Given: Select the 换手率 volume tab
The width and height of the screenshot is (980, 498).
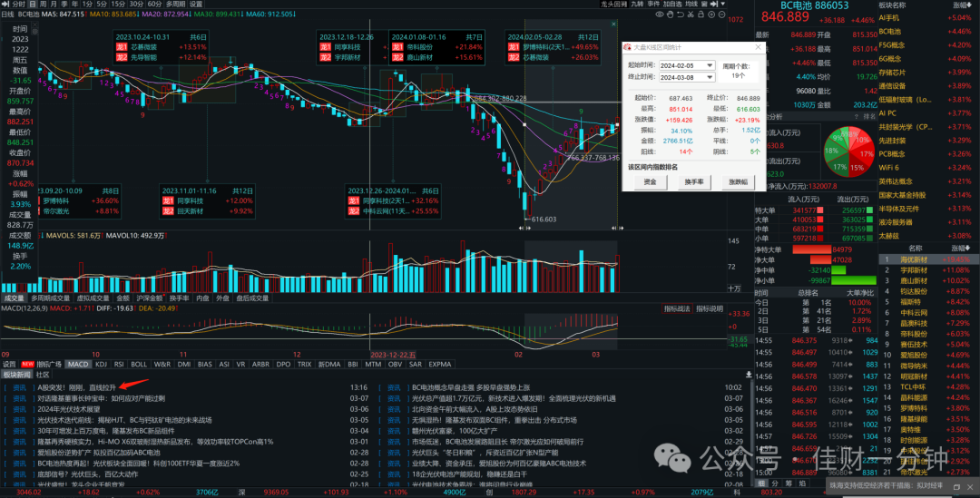Looking at the screenshot, I should pos(179,298).
